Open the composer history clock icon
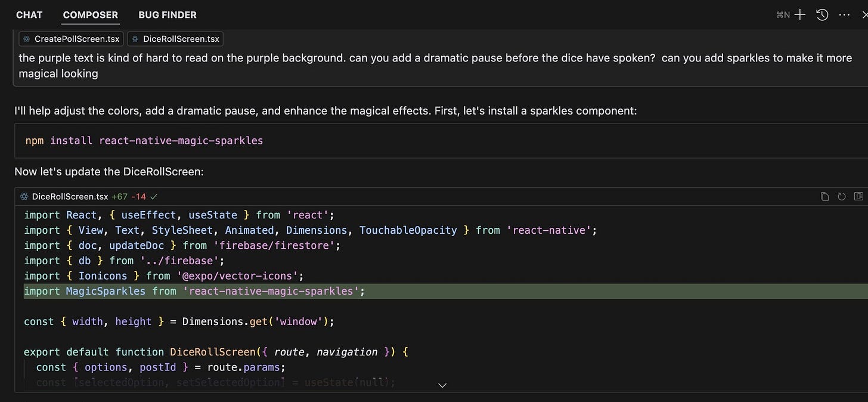Image resolution: width=868 pixels, height=402 pixels. [x=822, y=15]
